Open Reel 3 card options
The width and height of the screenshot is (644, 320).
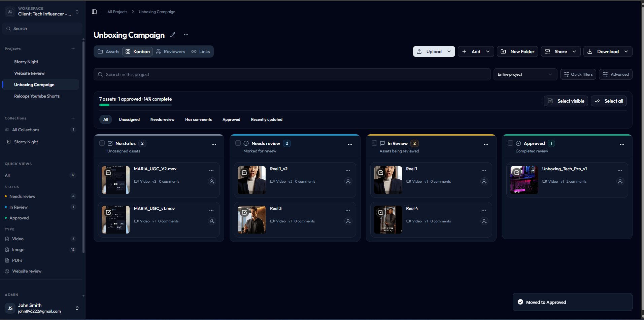pos(348,210)
